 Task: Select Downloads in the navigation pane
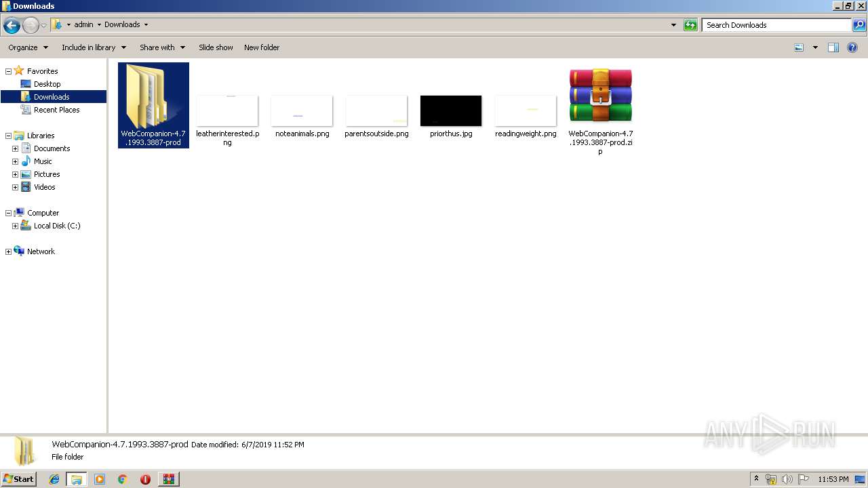coord(52,97)
